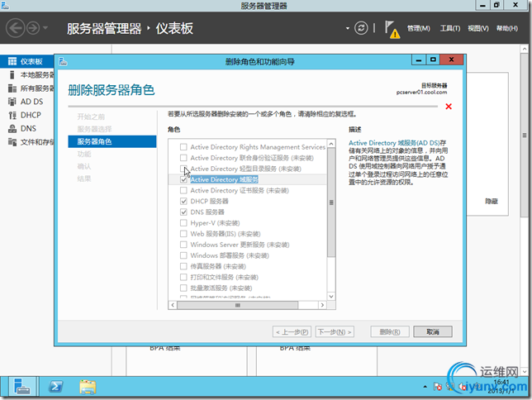The image size is (532, 400).
Task: Show hidden tray icons arrow
Action: pos(425,387)
